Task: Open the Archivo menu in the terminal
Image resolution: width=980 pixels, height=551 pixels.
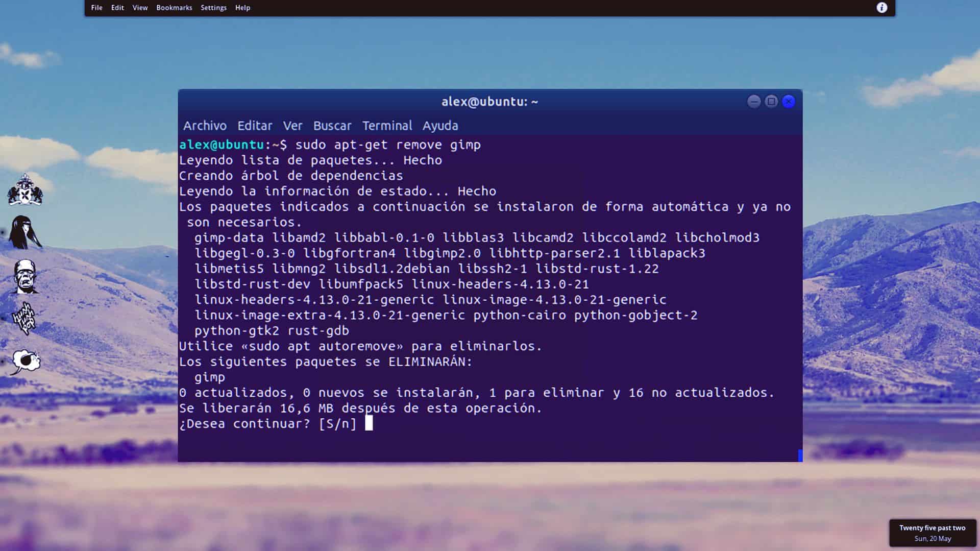Action: (204, 126)
